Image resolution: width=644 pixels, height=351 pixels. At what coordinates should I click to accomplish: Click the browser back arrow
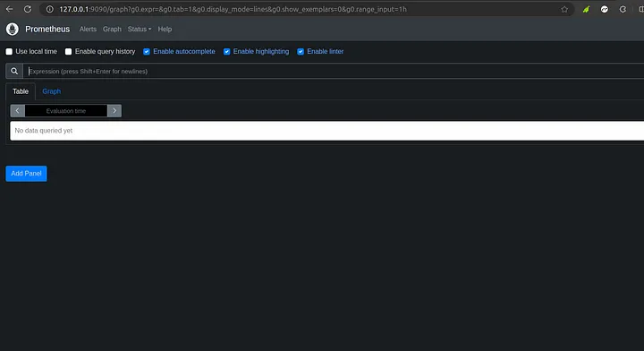click(10, 9)
